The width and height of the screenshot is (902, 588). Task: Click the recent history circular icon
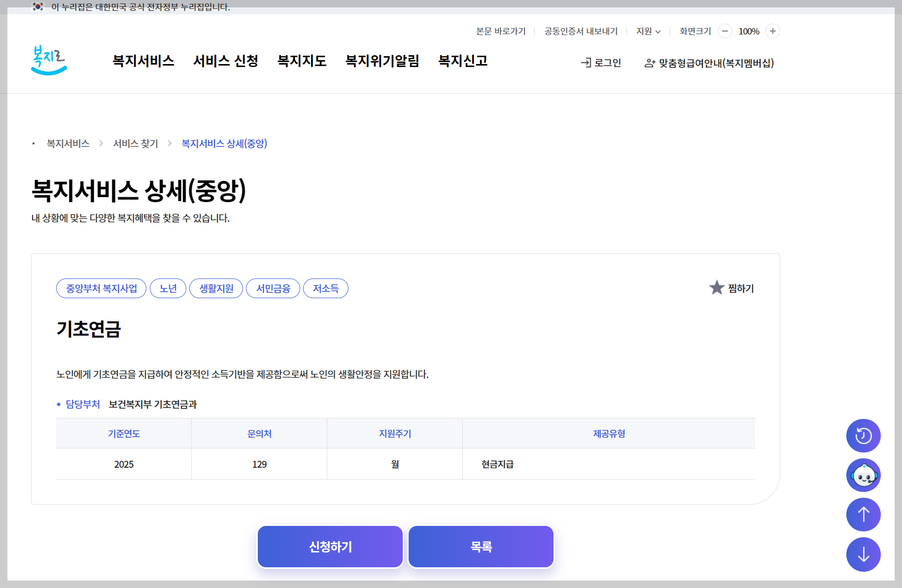click(863, 435)
